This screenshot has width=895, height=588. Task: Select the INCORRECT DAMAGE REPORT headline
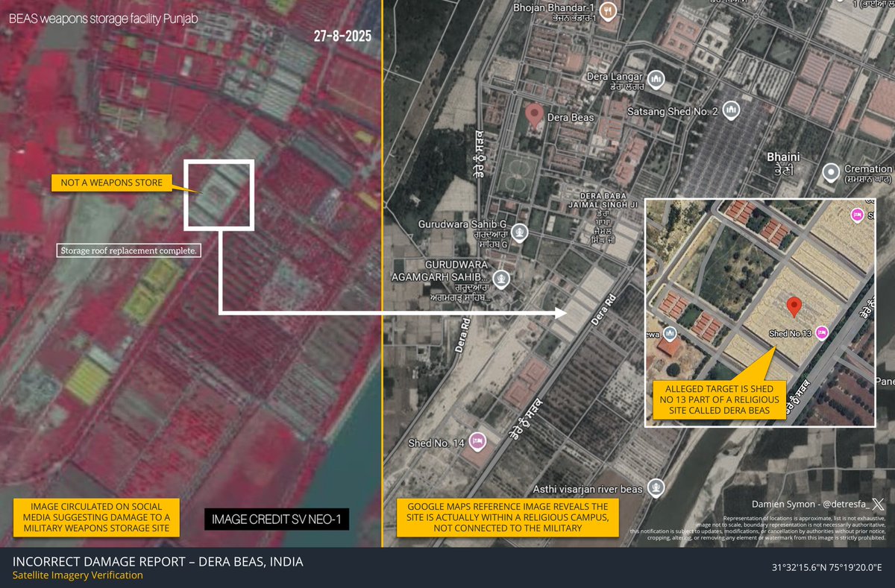(x=158, y=562)
